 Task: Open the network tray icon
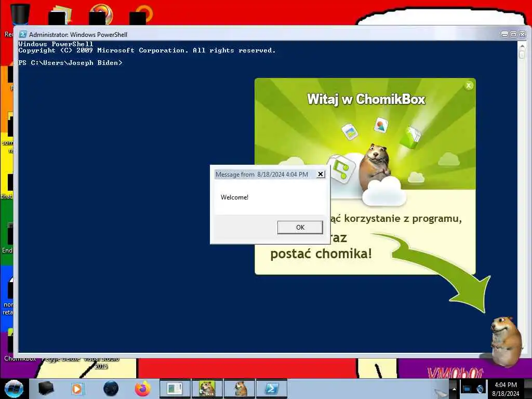pyautogui.click(x=467, y=389)
